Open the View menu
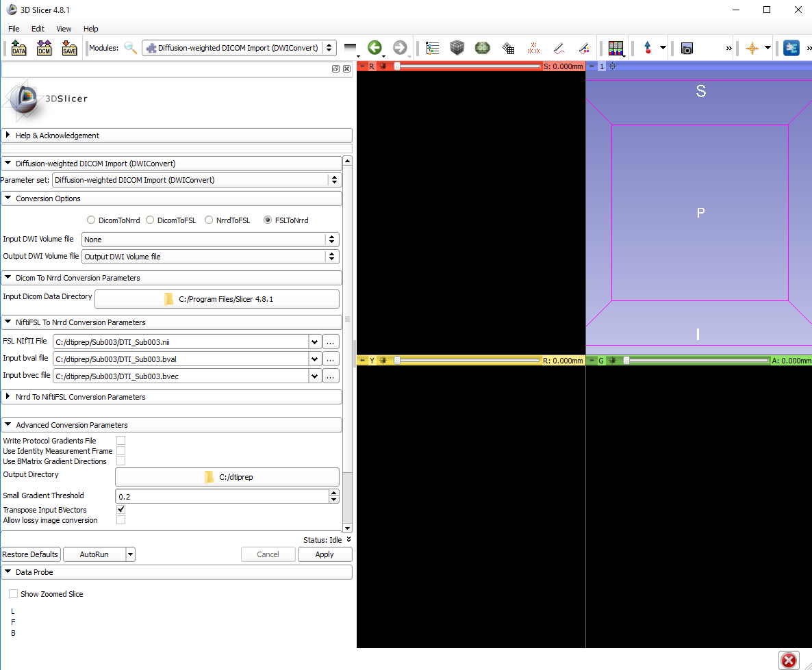812x670 pixels. 64,29
